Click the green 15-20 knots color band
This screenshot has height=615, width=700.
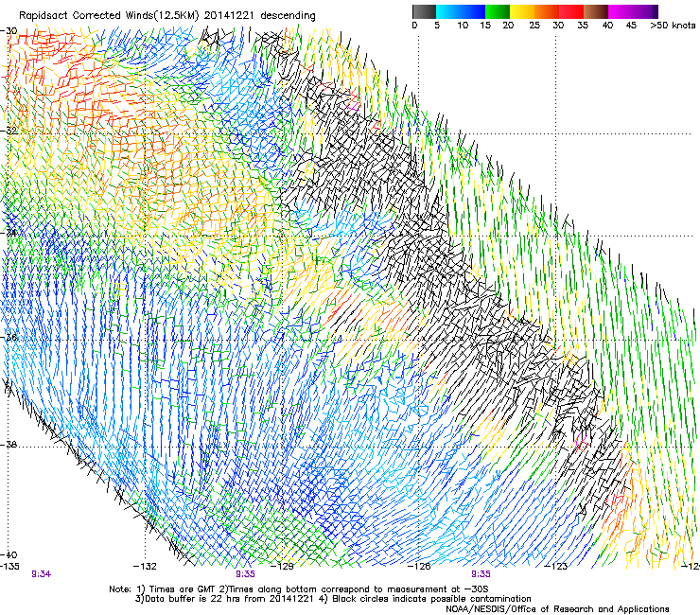click(x=498, y=11)
